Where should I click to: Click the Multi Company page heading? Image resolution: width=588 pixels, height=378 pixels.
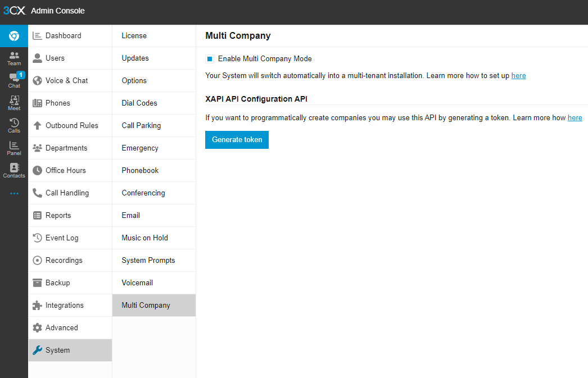tap(238, 35)
